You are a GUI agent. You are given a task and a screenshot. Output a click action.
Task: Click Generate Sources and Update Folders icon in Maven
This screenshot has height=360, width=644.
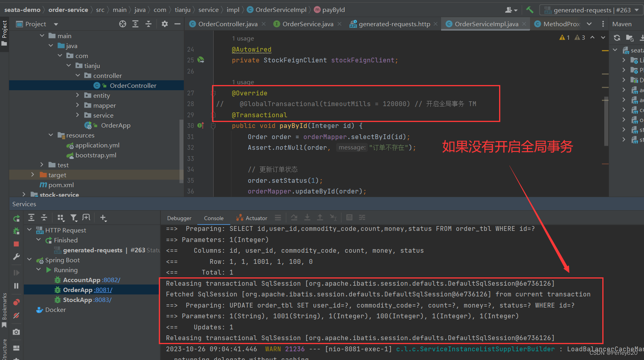(630, 38)
